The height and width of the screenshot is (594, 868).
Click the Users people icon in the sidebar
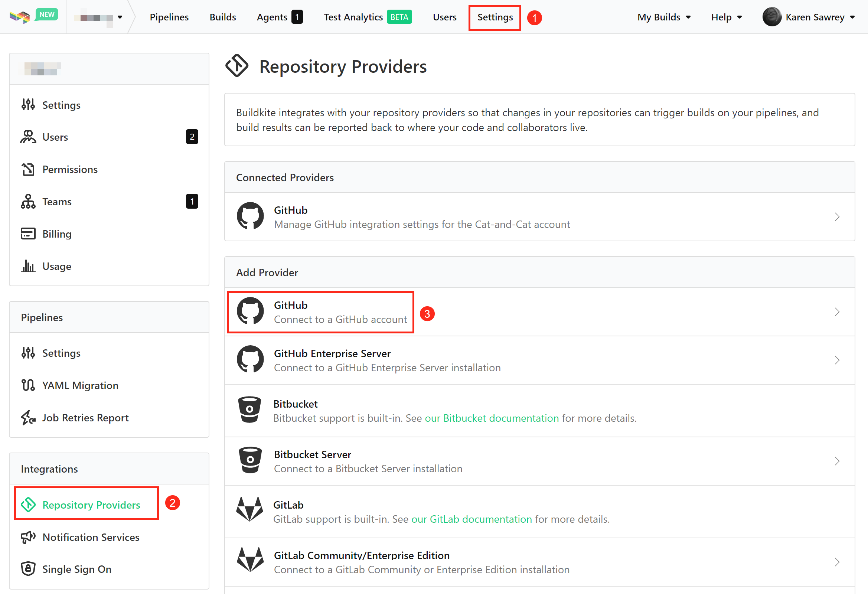[x=28, y=137]
